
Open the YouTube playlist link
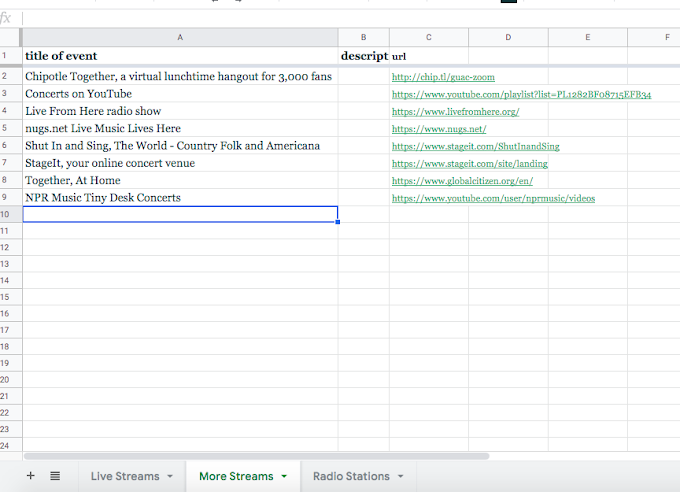point(521,95)
